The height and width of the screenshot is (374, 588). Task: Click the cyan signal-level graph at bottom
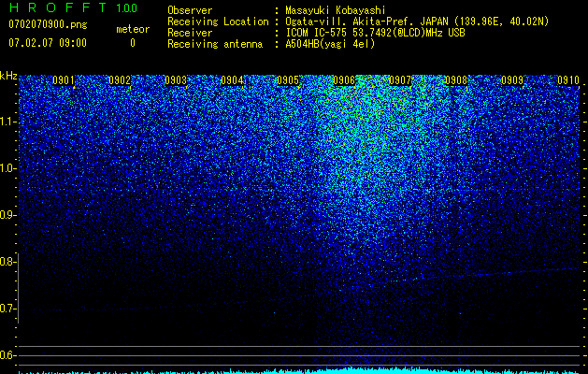click(x=299, y=370)
